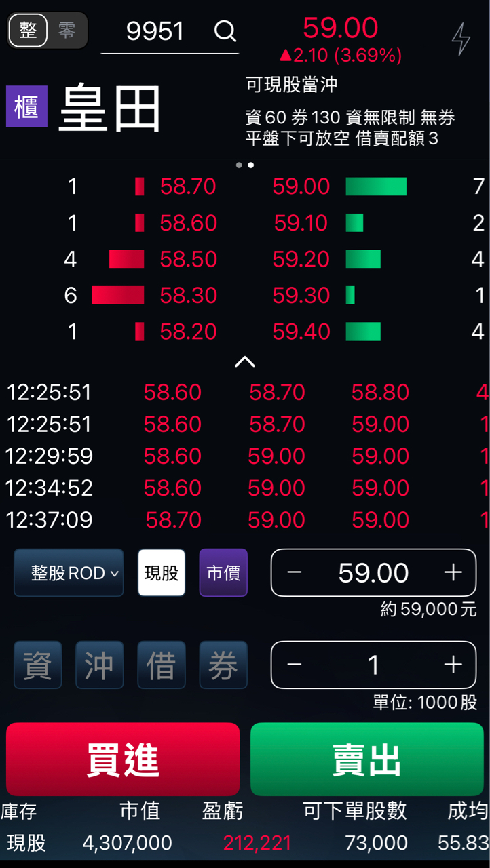Tap the trade row at 12:29:59
490x868 pixels.
pos(245,456)
